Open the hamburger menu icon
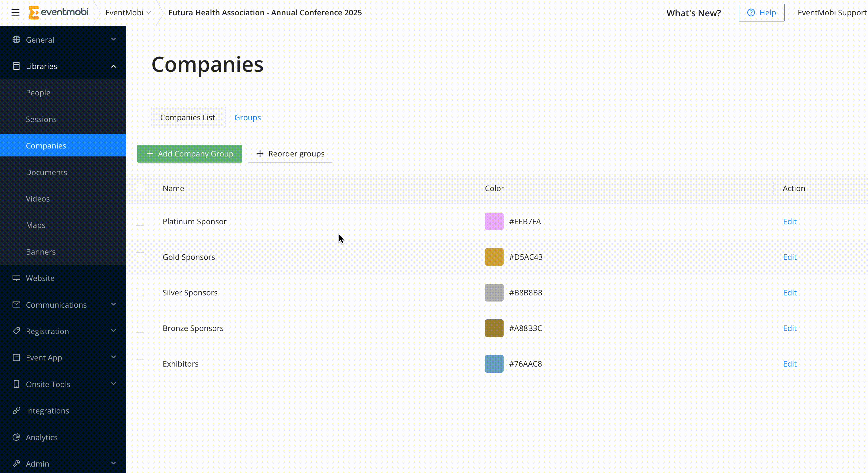Screen dimensions: 868x473 [x=16, y=12]
